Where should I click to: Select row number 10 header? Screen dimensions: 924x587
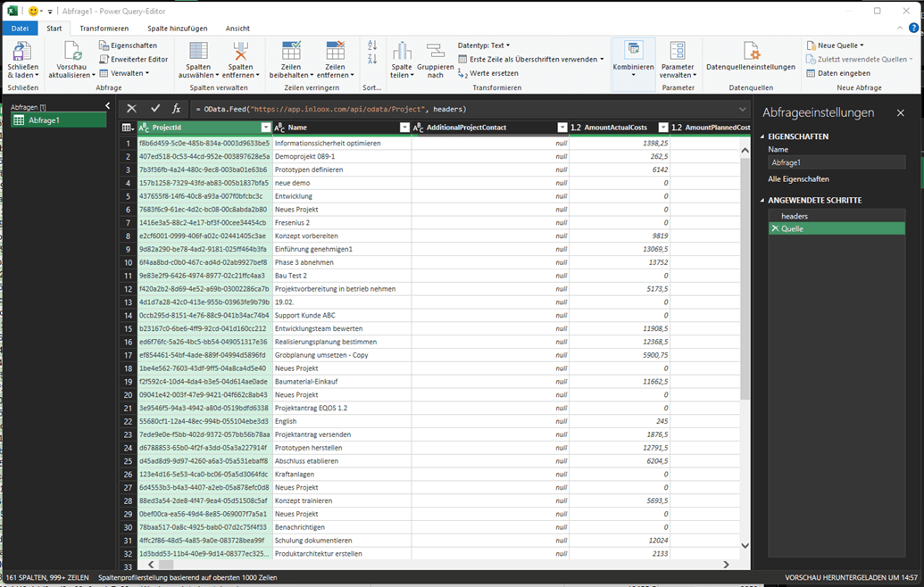point(128,262)
